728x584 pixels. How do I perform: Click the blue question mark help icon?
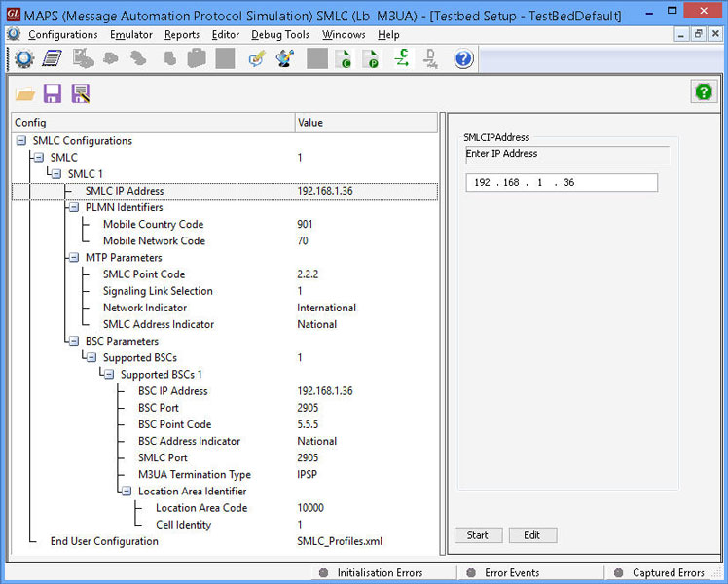point(463,59)
